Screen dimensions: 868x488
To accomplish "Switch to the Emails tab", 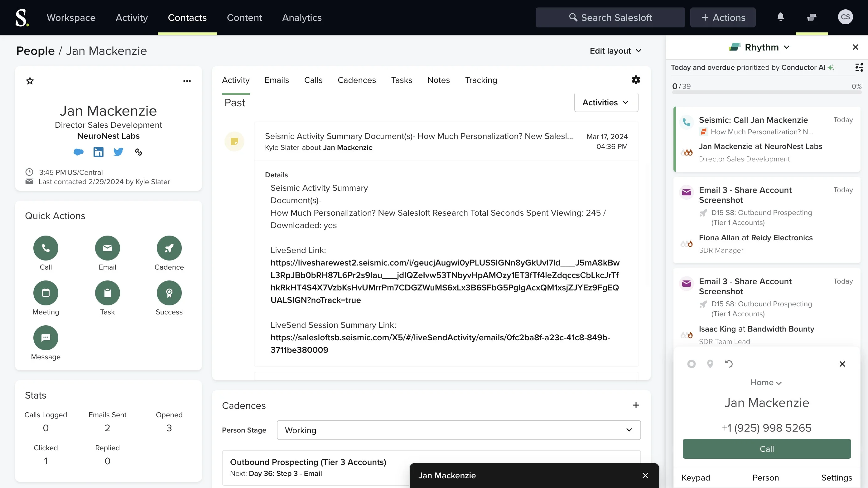I will [277, 80].
